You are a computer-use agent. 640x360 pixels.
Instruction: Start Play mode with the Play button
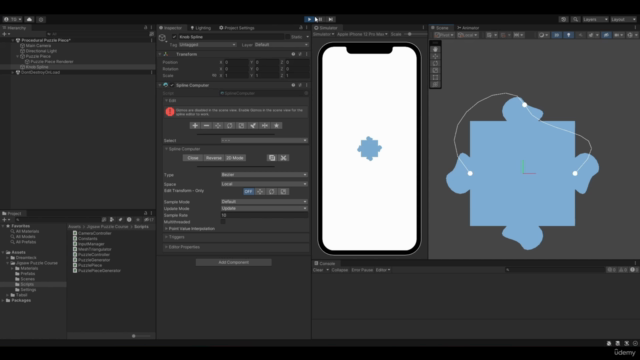tap(309, 19)
